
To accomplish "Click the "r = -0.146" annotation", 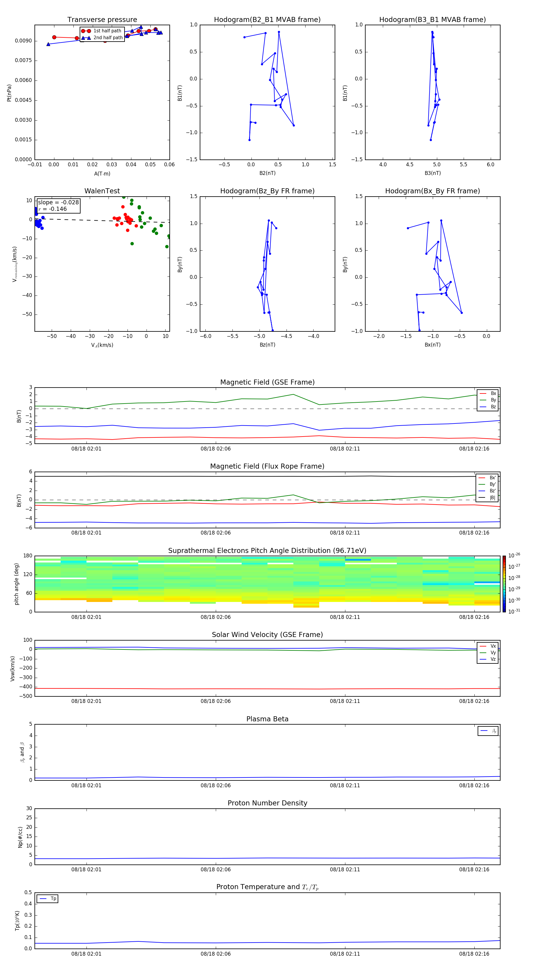I will pyautogui.click(x=53, y=209).
